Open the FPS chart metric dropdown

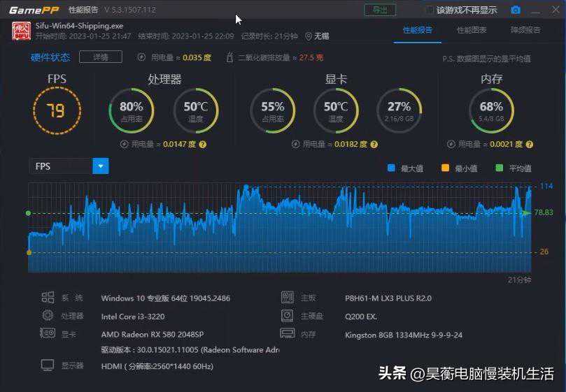coord(101,166)
